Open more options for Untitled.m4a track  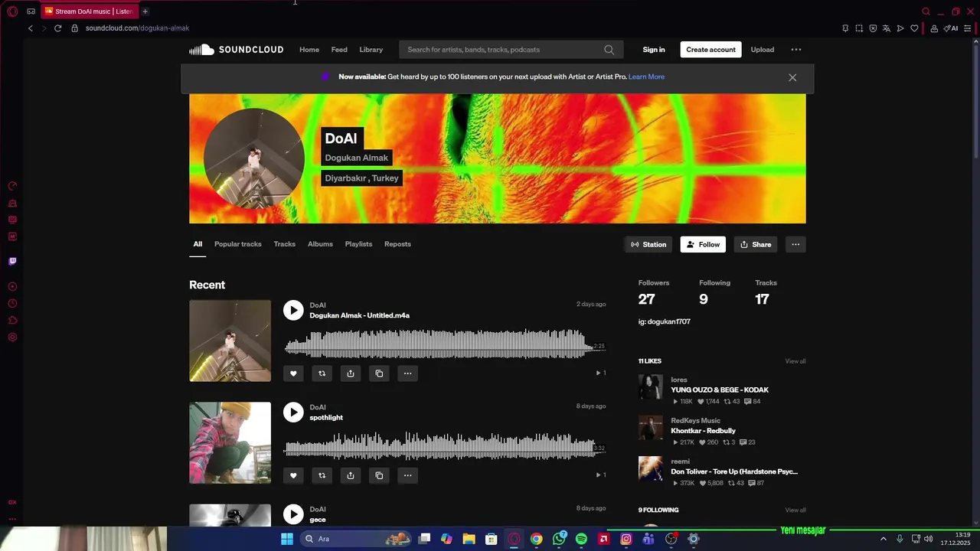[x=407, y=373]
